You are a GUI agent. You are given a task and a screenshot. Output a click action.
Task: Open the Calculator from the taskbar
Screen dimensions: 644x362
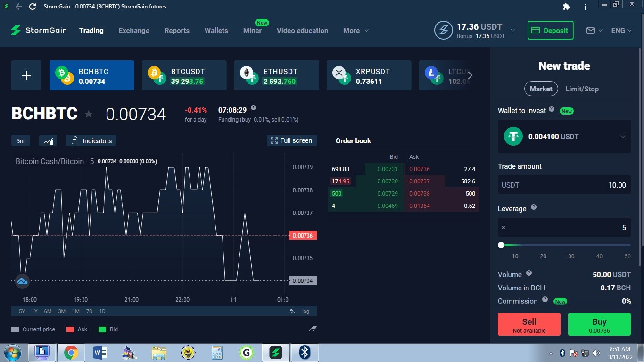click(217, 352)
